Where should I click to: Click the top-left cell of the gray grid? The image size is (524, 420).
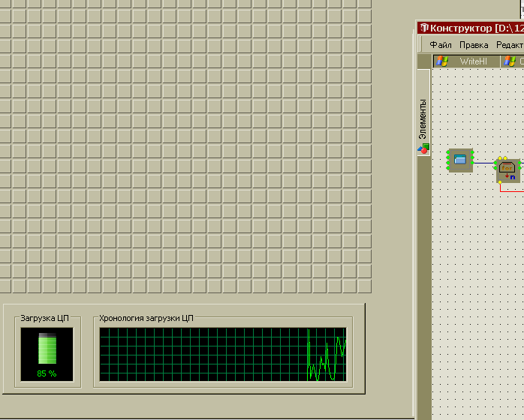coord(5,4)
